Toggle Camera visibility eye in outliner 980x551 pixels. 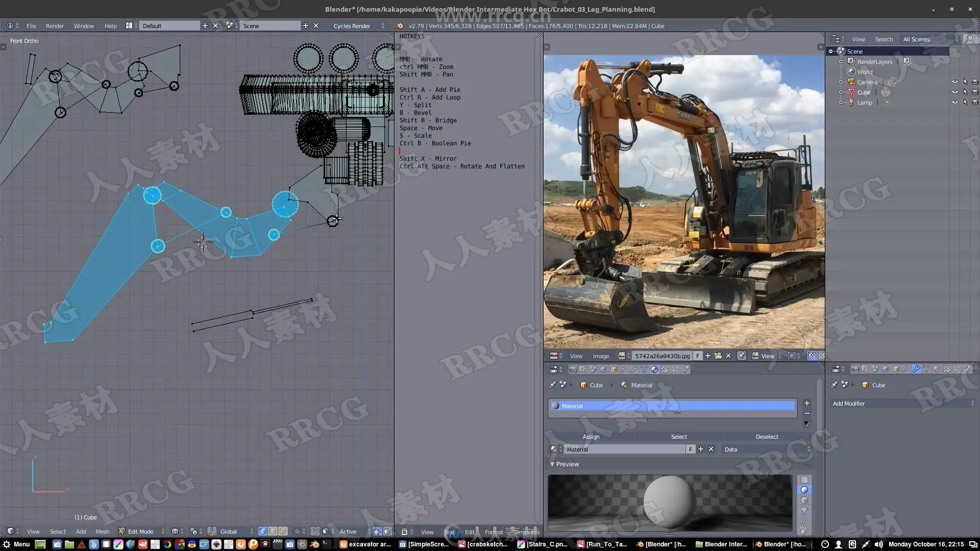[954, 82]
